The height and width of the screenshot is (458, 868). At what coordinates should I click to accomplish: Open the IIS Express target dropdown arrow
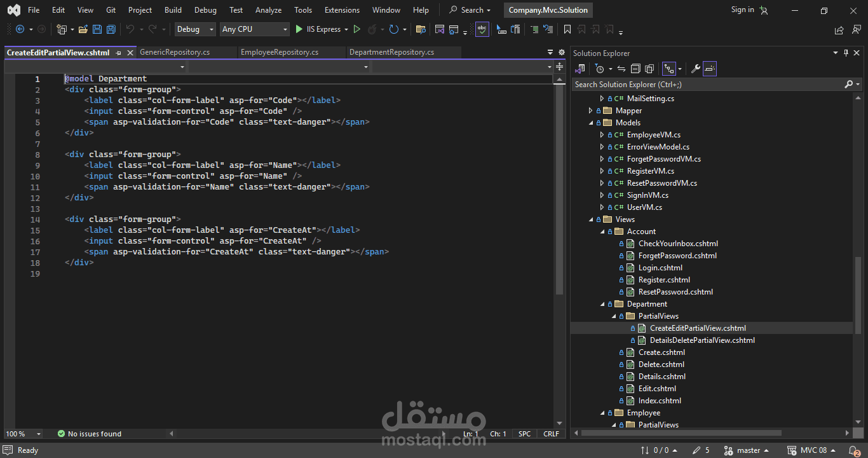pyautogui.click(x=346, y=29)
